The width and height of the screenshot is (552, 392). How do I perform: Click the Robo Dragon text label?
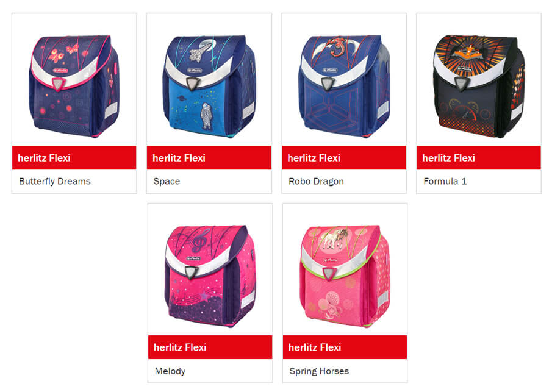tap(316, 181)
